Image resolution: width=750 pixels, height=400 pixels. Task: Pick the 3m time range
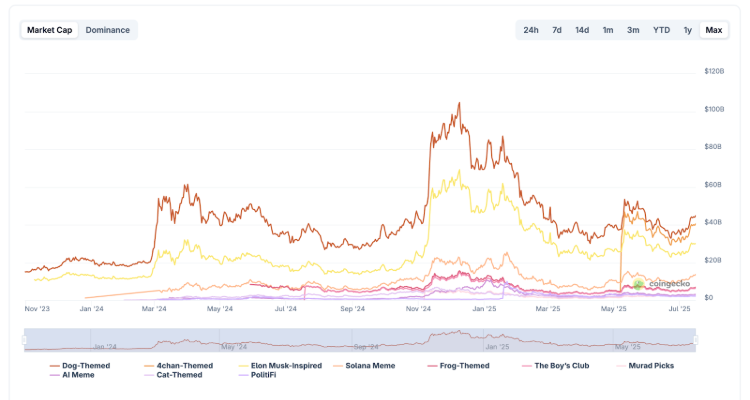633,30
